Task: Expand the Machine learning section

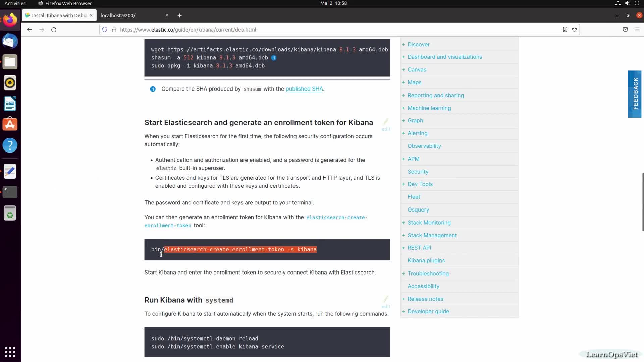Action: pos(403,108)
